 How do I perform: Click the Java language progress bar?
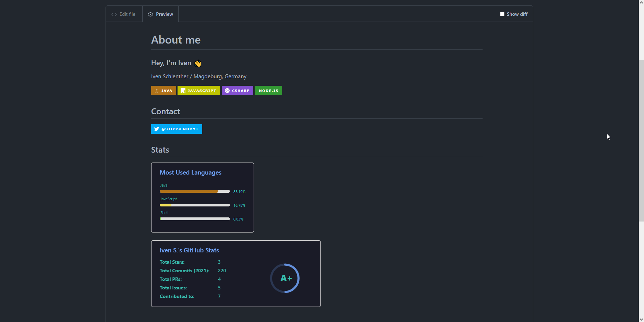click(195, 191)
